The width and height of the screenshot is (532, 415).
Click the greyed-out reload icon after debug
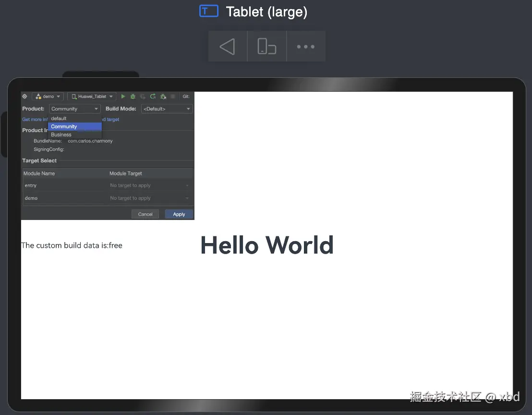pyautogui.click(x=143, y=97)
